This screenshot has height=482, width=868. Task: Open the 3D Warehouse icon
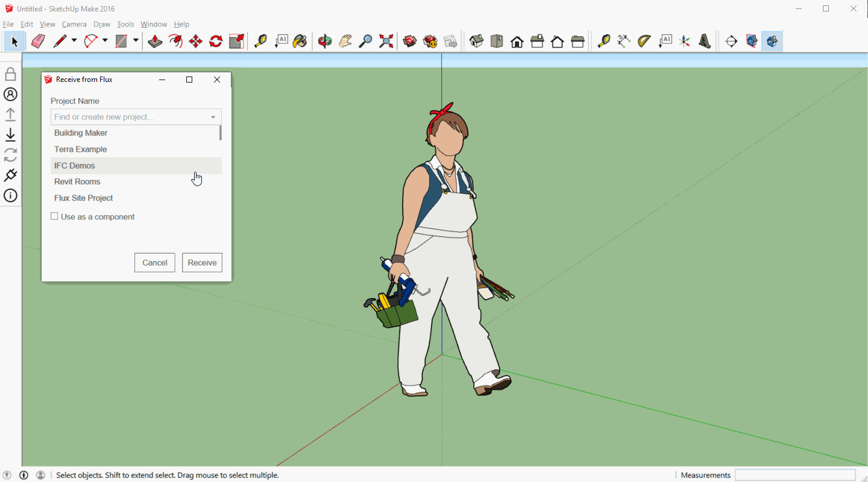410,41
